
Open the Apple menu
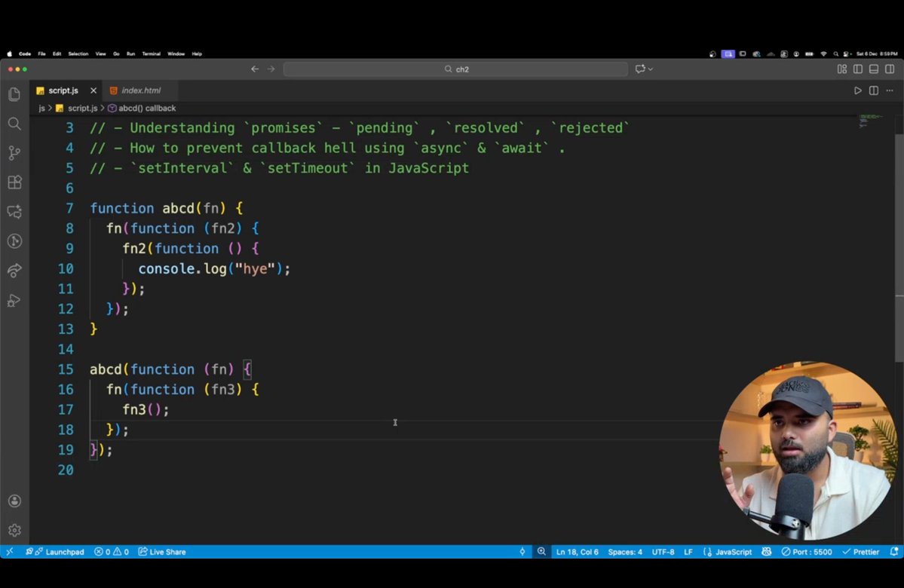[x=9, y=54]
